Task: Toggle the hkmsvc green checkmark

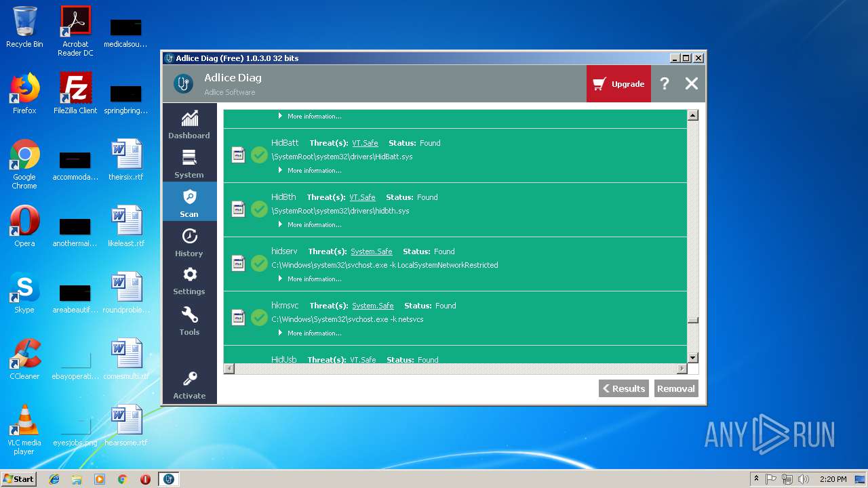Action: point(259,318)
